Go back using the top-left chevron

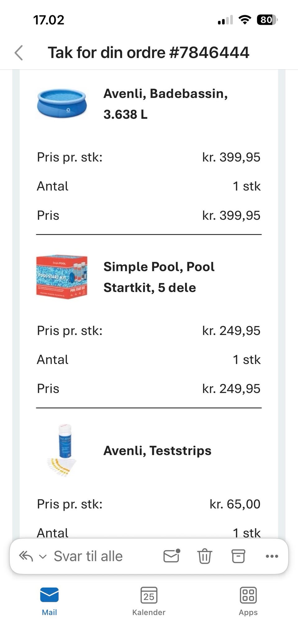(x=19, y=53)
